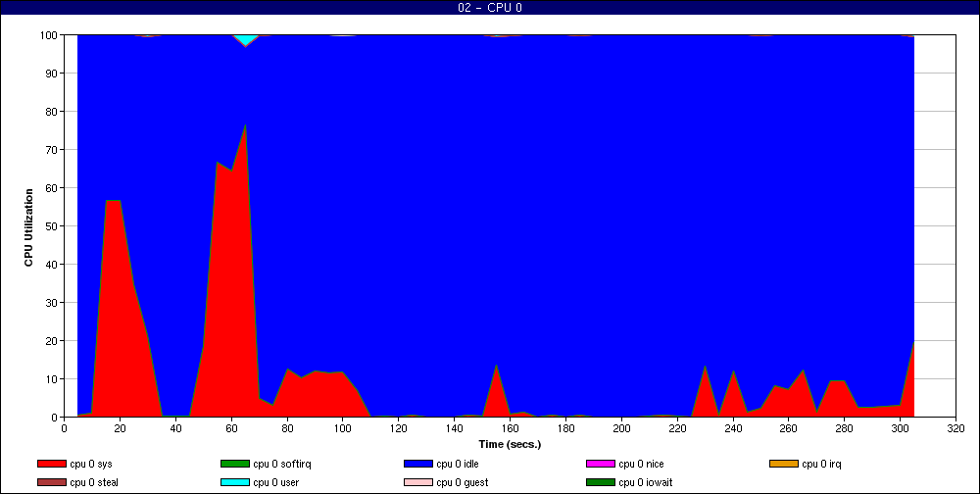Click the blue cpu 0 idle legend swatch
The width and height of the screenshot is (980, 494).
coord(418,464)
